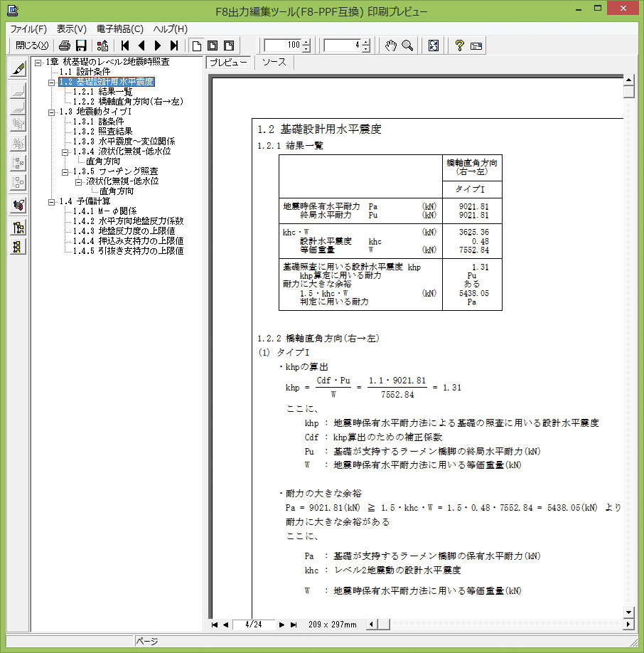Select the blank single page view icon
This screenshot has width=644, height=653.
197,46
